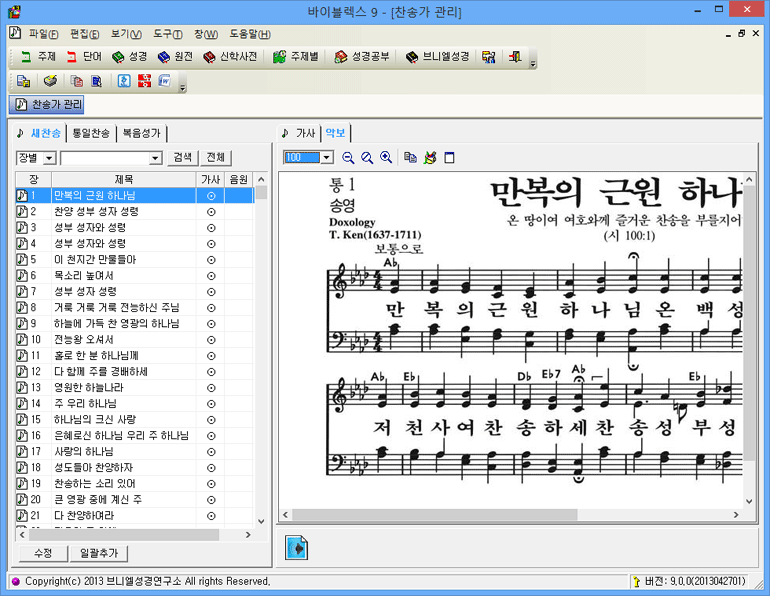770x596 pixels.
Task: Click the lyrics marker for 사랑의 하나님
Action: point(211,452)
